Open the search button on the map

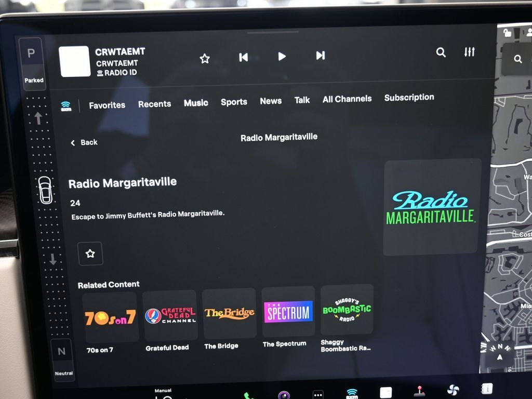518,59
